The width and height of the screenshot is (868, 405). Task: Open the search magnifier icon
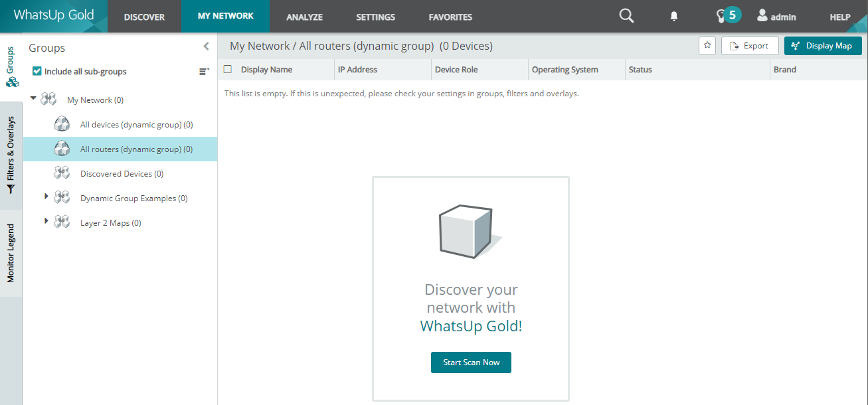[x=626, y=16]
